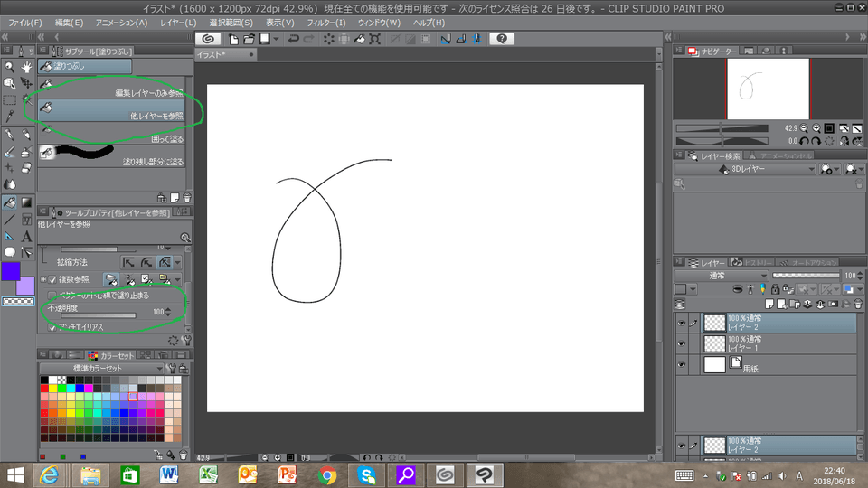Click the Fill bucket icon in command bar
Image resolution: width=868 pixels, height=488 pixels.
coord(359,39)
